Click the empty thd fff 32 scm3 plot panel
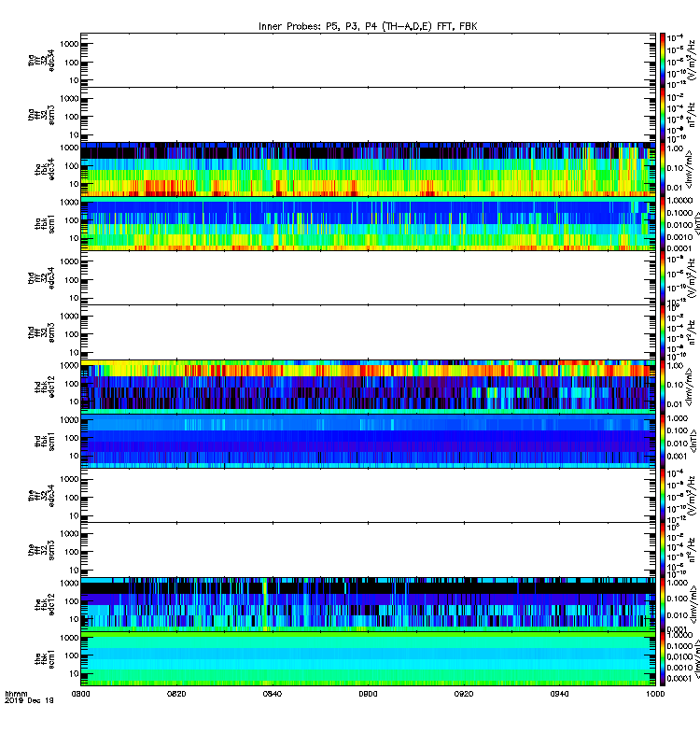The height and width of the screenshot is (747, 700). (x=368, y=332)
